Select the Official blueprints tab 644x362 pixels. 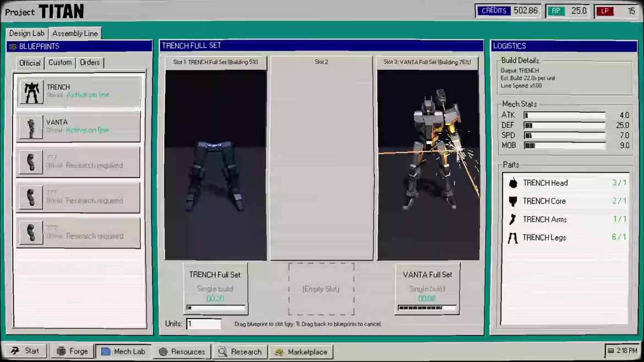point(30,63)
